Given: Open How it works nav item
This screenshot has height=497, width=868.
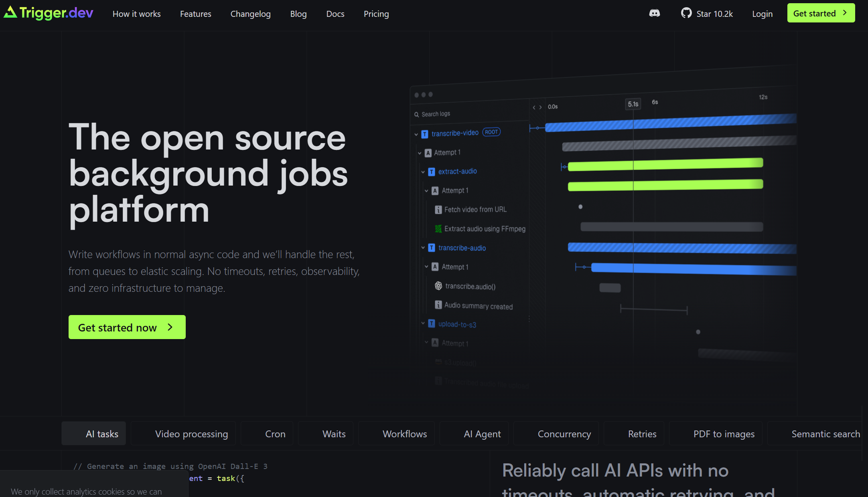Looking at the screenshot, I should [x=136, y=14].
